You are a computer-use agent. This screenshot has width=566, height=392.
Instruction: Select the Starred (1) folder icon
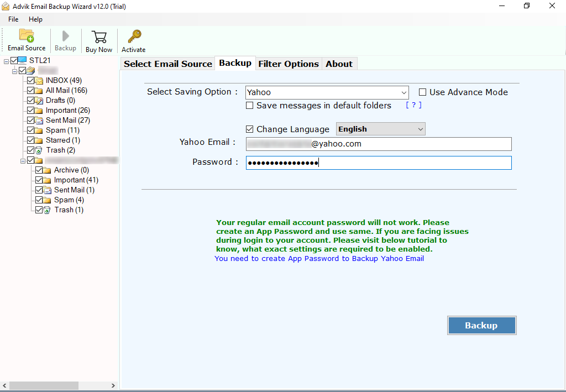tap(39, 140)
